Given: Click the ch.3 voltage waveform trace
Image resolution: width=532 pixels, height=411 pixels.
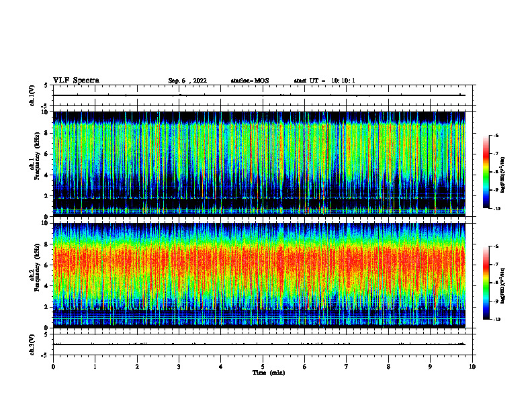Looking at the screenshot, I should (259, 345).
